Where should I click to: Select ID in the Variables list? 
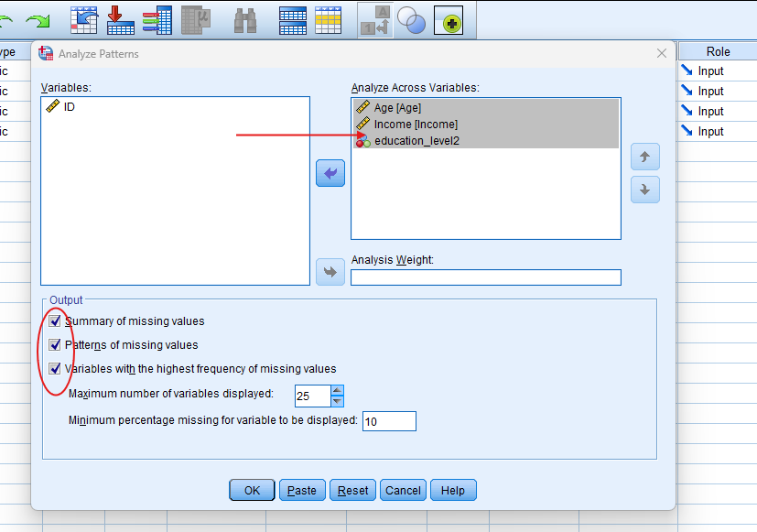pos(69,107)
